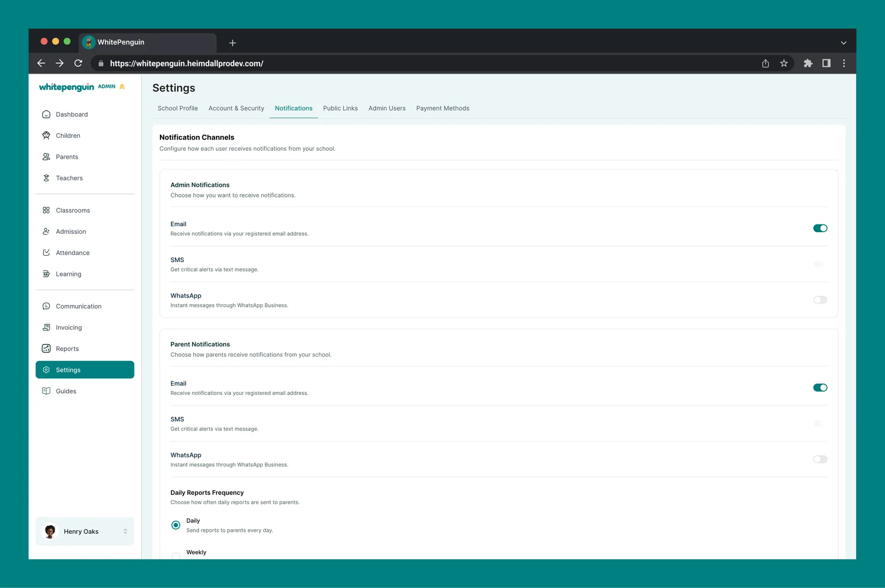
Task: Open the Admission icon in sidebar
Action: point(46,231)
